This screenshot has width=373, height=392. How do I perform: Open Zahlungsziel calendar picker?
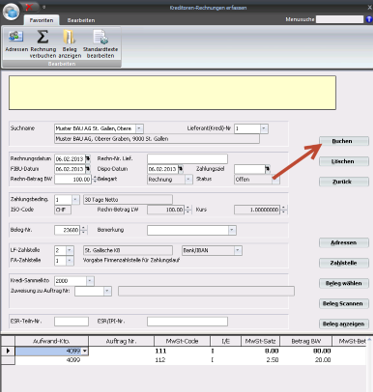coord(267,169)
